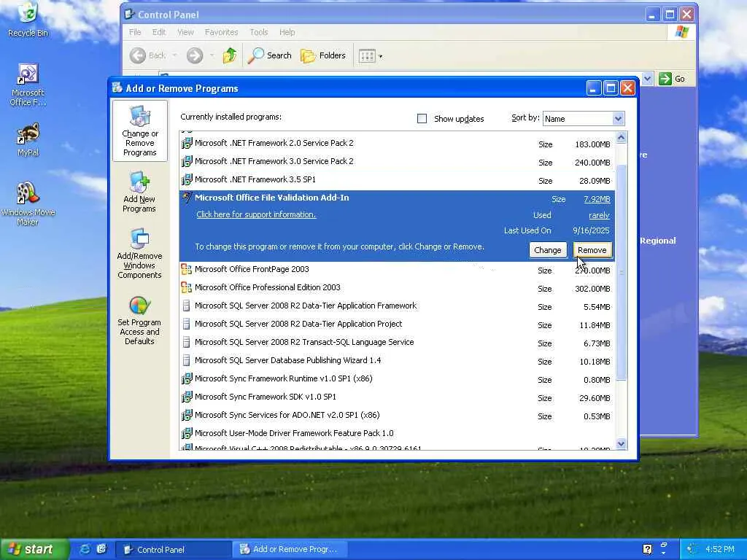
Task: Open the address bar dropdown arrow in Control Panel
Action: [647, 79]
